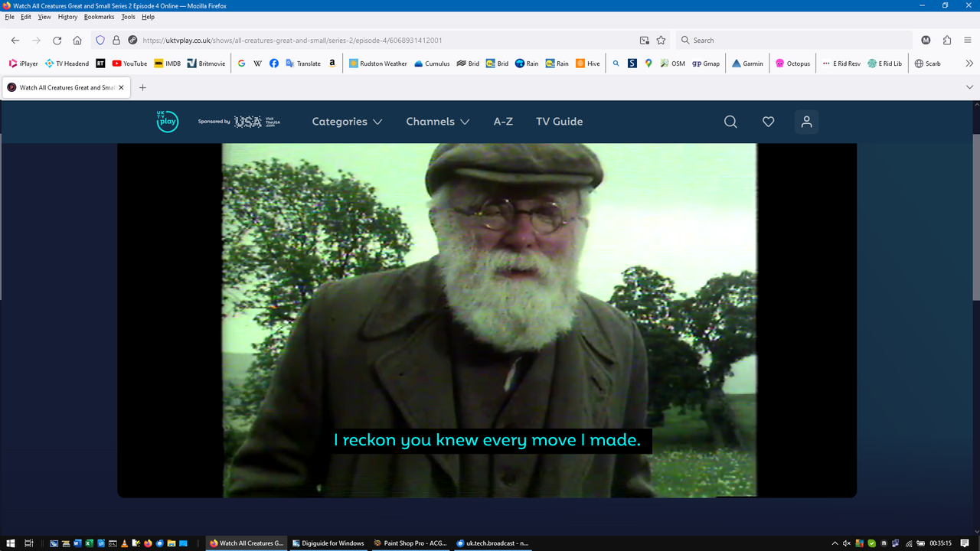The image size is (980, 551).
Task: Reload the page with the refresh button
Action: coord(57,41)
